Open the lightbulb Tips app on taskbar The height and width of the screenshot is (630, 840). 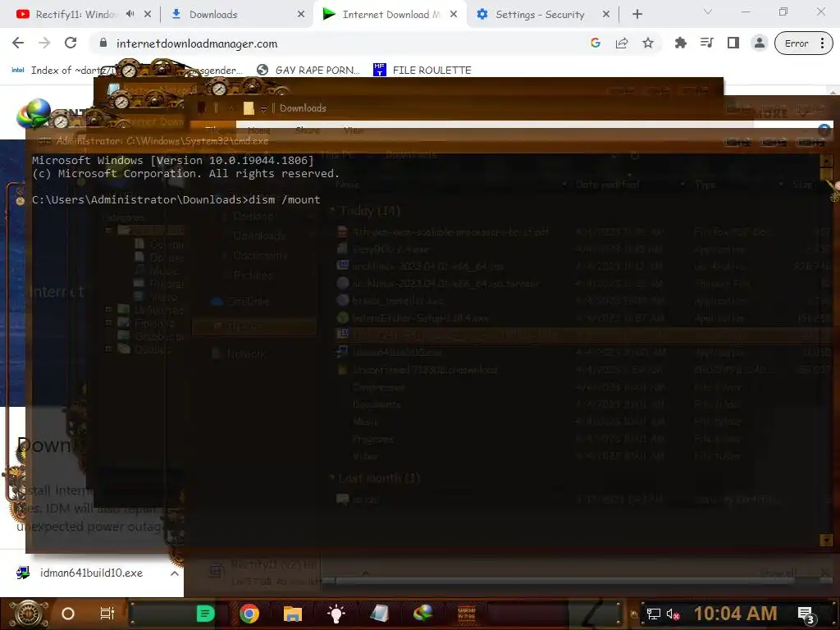point(336,614)
